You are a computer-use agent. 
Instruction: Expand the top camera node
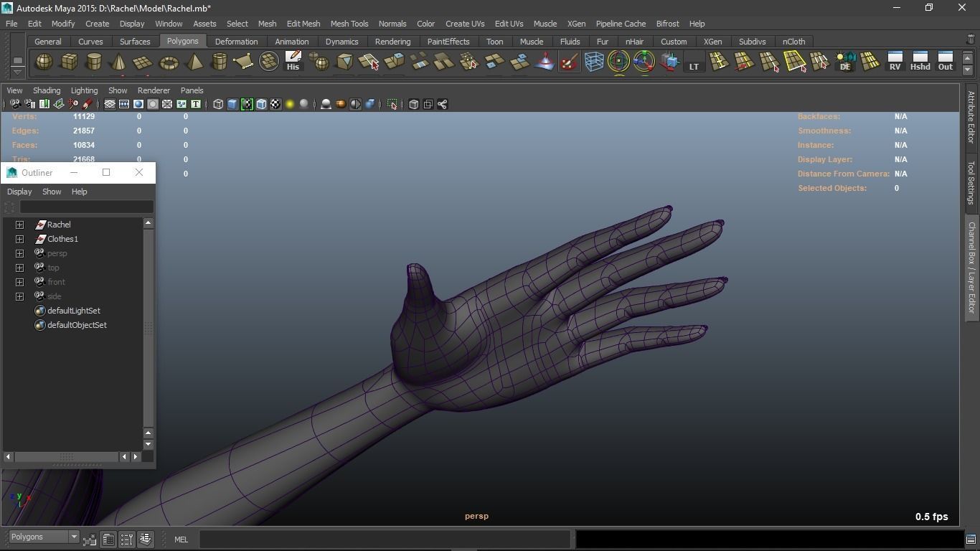(x=20, y=268)
